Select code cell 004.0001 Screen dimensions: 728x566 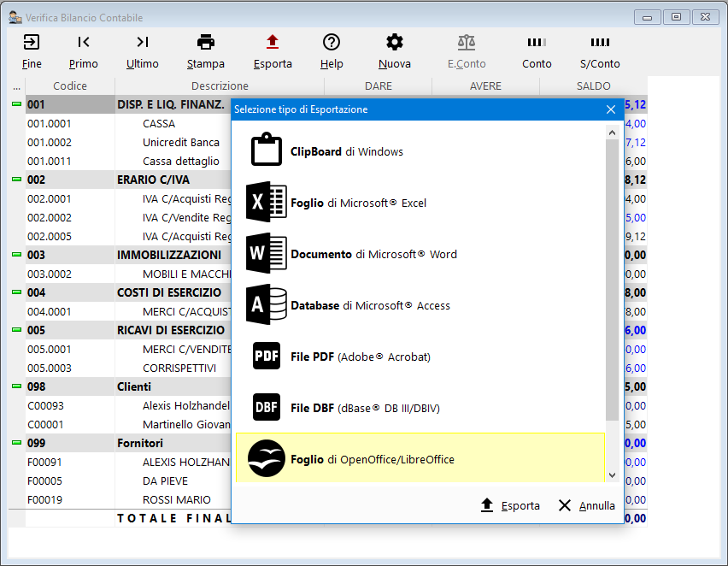click(70, 312)
